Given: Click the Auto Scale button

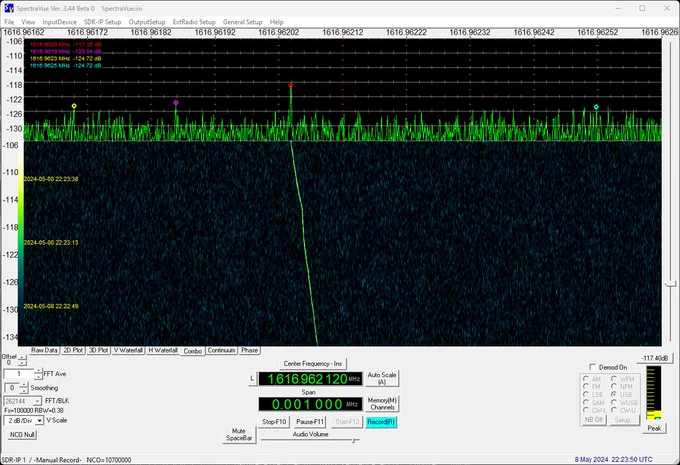Looking at the screenshot, I should pos(382,378).
